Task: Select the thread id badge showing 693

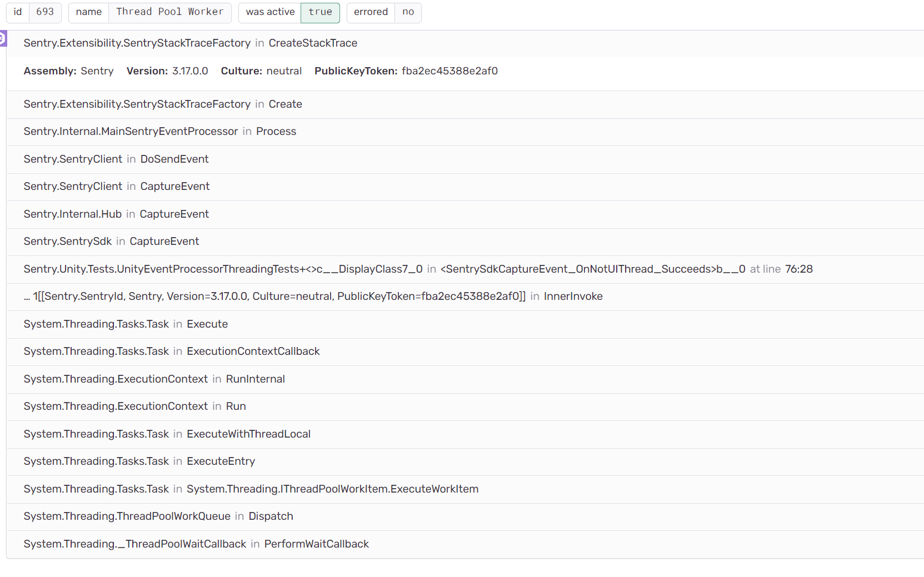Action: [x=34, y=12]
